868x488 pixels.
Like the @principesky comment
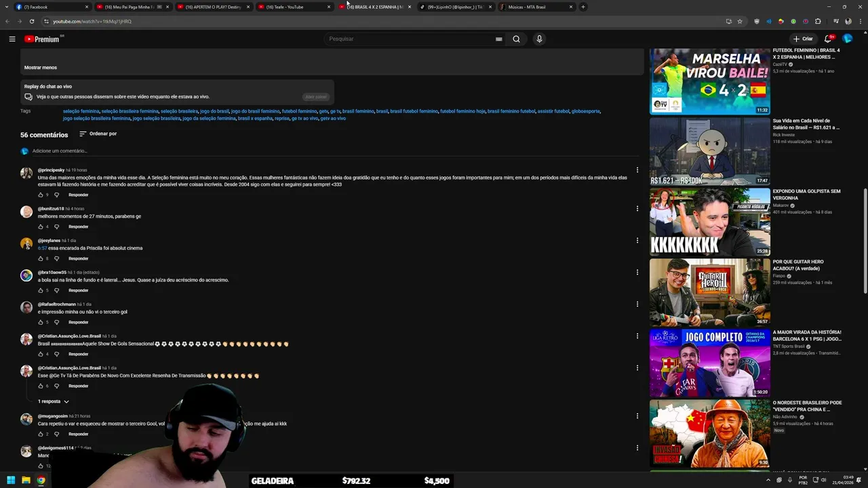pyautogui.click(x=41, y=195)
